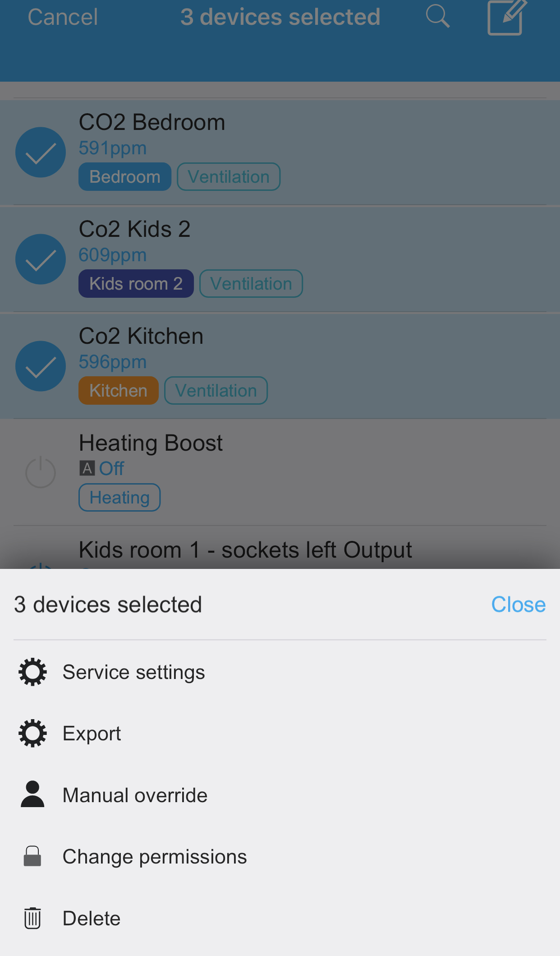The height and width of the screenshot is (956, 560).
Task: Tap the Change permissions lock icon
Action: coord(32,856)
